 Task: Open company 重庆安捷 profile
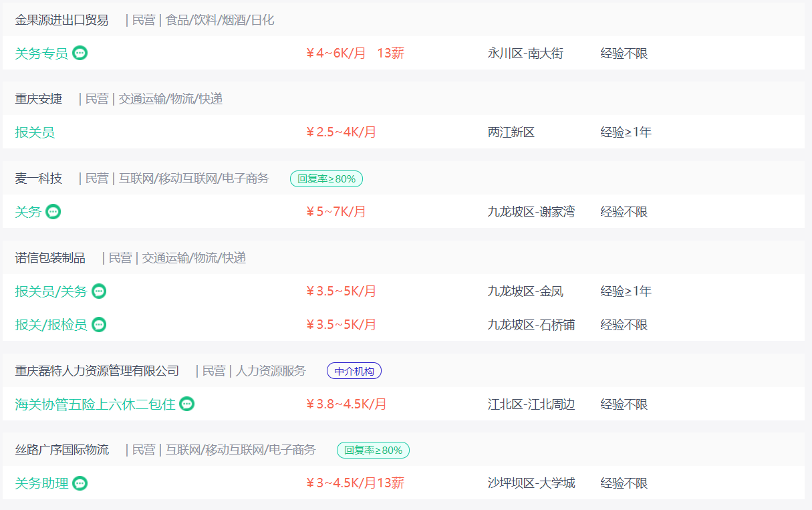click(x=38, y=99)
